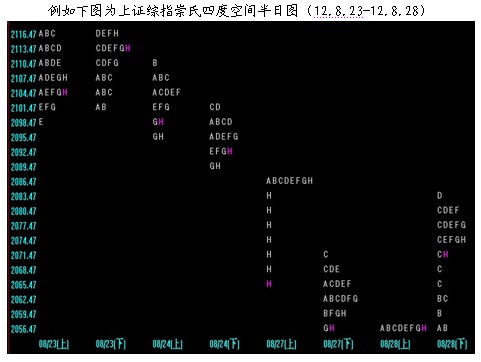The width and height of the screenshot is (481, 362).
Task: Select the CDEFG row at 2077.47
Action: pos(451,225)
